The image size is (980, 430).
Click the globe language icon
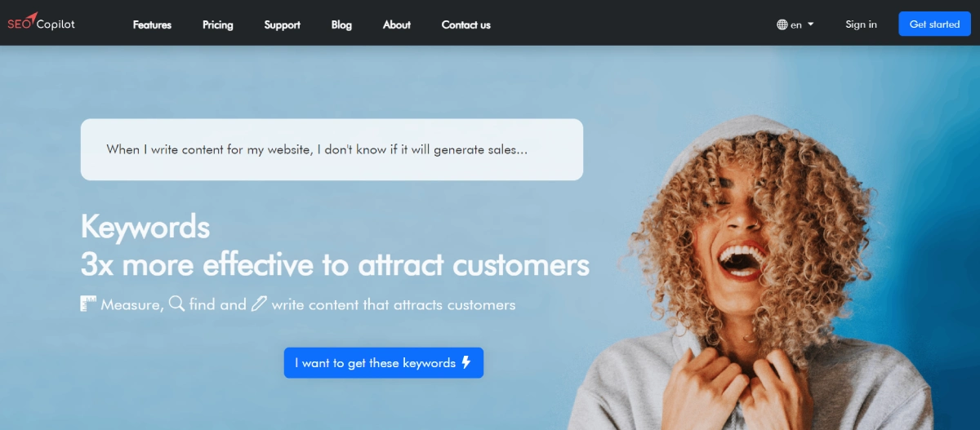click(x=782, y=24)
